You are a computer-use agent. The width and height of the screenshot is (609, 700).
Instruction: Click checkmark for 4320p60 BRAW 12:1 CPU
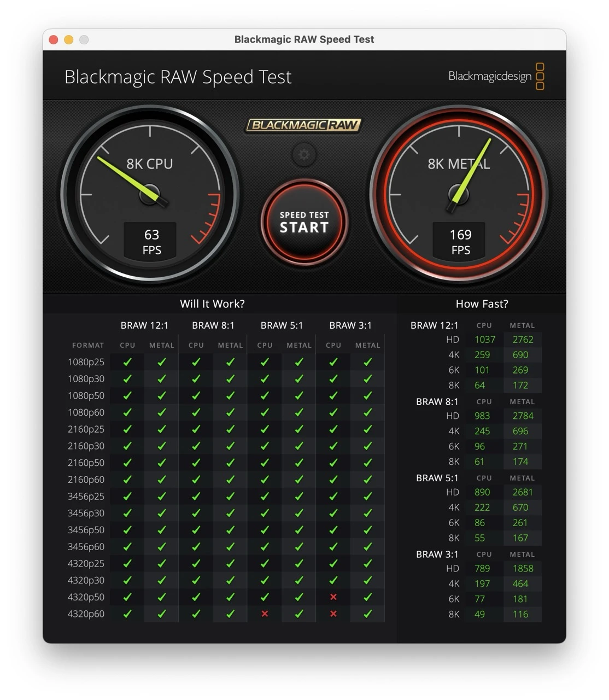(x=127, y=614)
